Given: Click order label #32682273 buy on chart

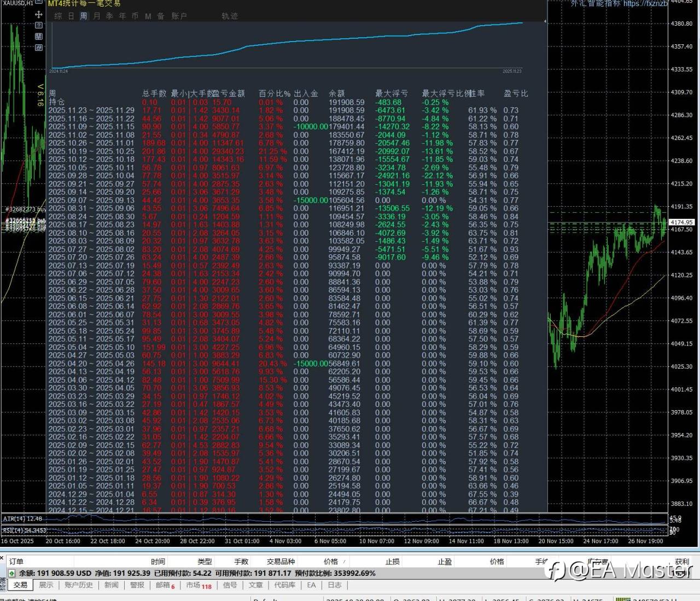Looking at the screenshot, I should click(26, 209).
